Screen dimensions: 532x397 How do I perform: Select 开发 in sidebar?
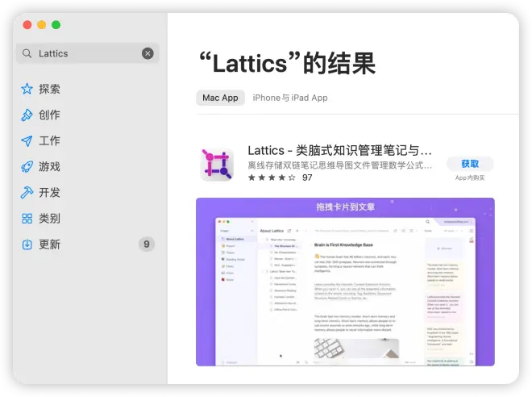[x=49, y=193]
